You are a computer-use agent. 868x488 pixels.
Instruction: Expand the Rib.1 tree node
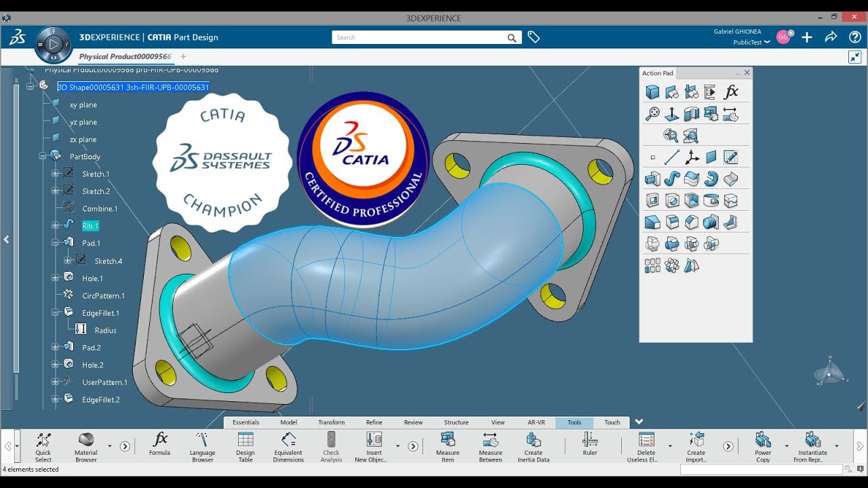click(56, 226)
